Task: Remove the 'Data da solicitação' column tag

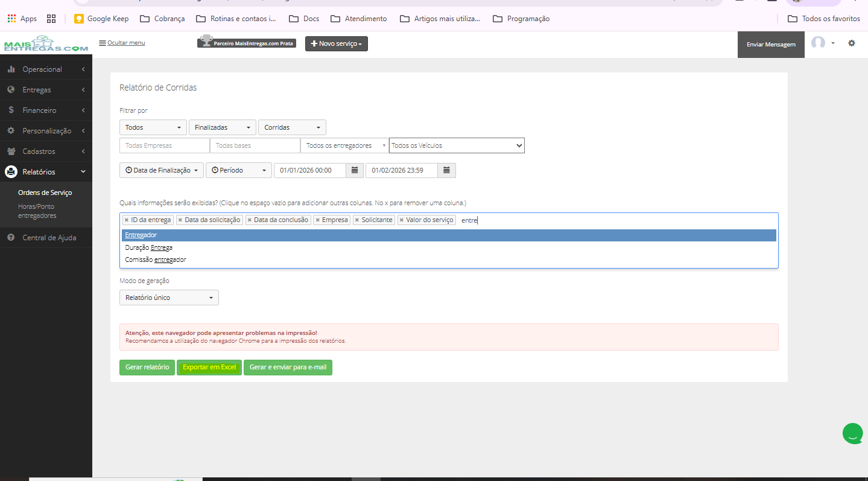Action: pyautogui.click(x=180, y=220)
